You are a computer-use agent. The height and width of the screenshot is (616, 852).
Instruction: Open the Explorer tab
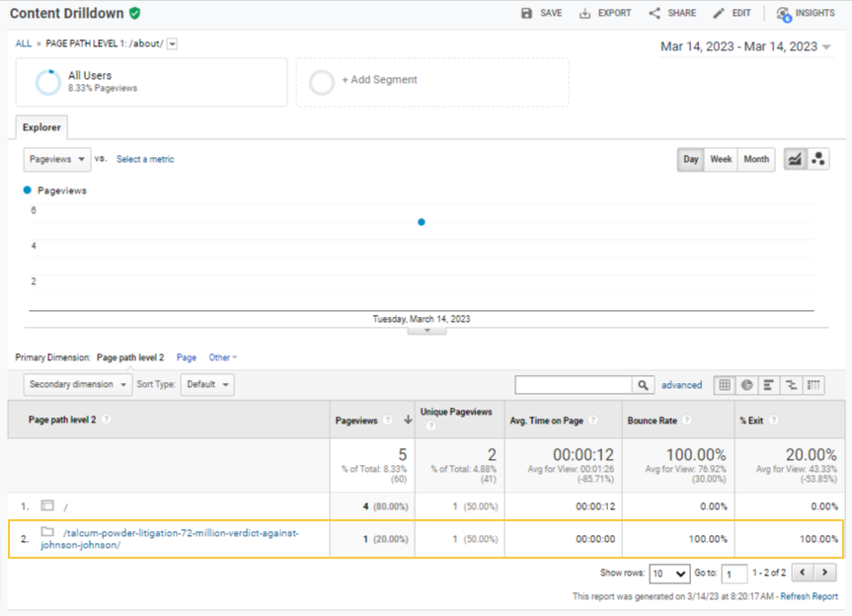(x=41, y=127)
